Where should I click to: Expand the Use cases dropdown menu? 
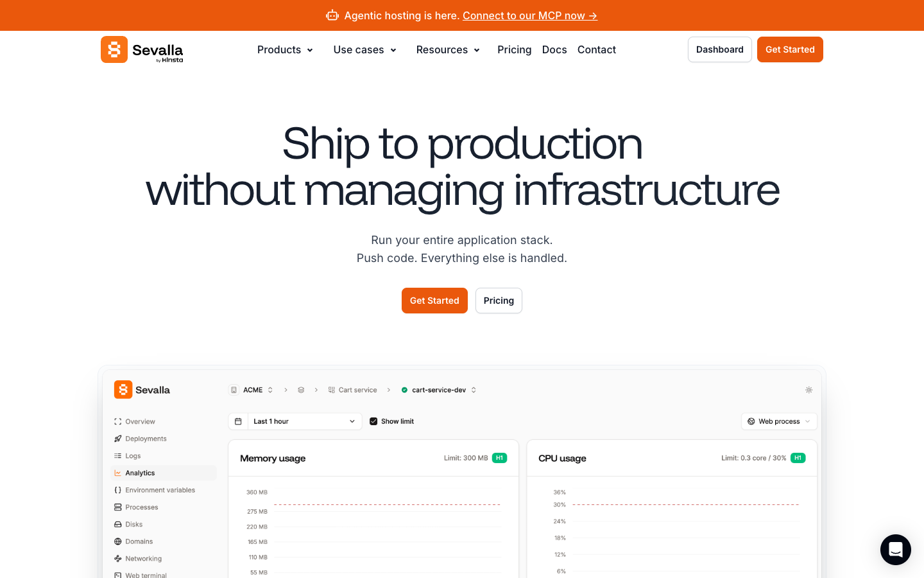pos(364,49)
